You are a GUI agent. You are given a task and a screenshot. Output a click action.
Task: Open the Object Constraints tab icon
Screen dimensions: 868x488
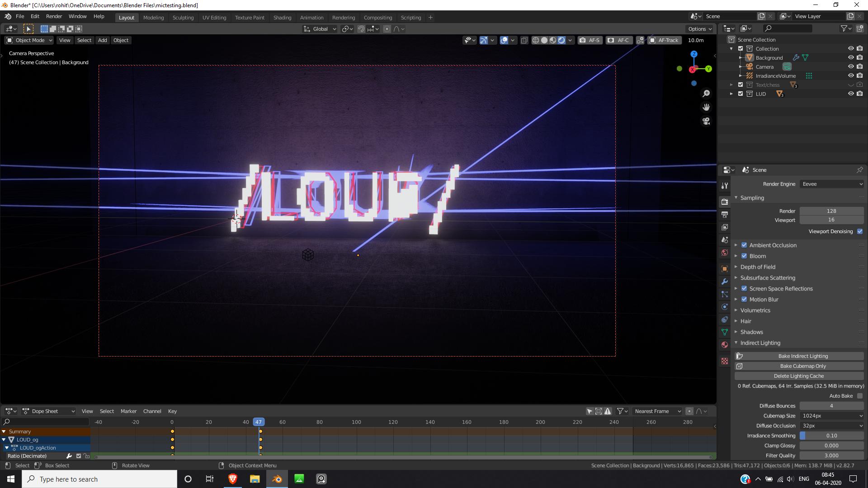tap(725, 319)
